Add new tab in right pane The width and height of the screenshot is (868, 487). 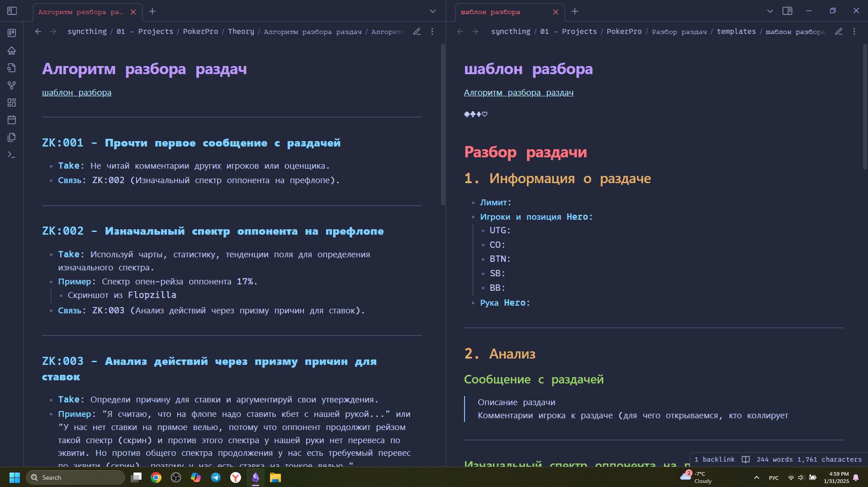575,11
